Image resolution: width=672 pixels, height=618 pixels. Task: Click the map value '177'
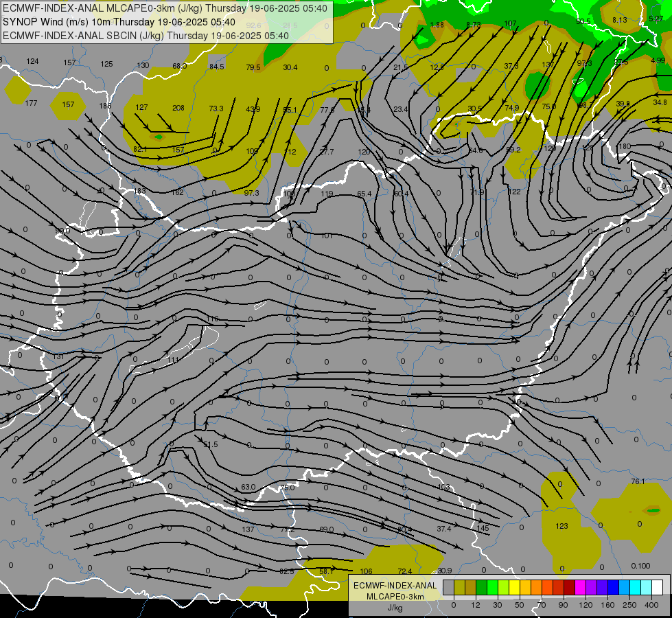[x=32, y=103]
